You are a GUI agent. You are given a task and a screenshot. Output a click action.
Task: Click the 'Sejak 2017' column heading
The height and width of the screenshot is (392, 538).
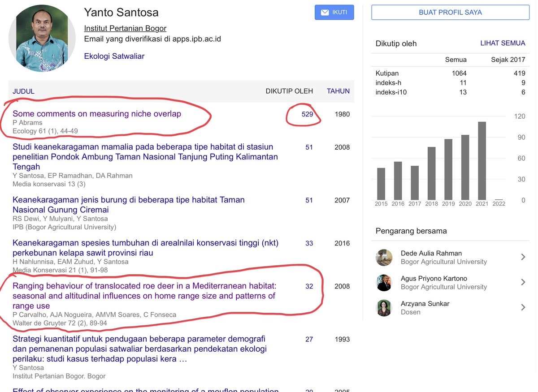click(508, 60)
